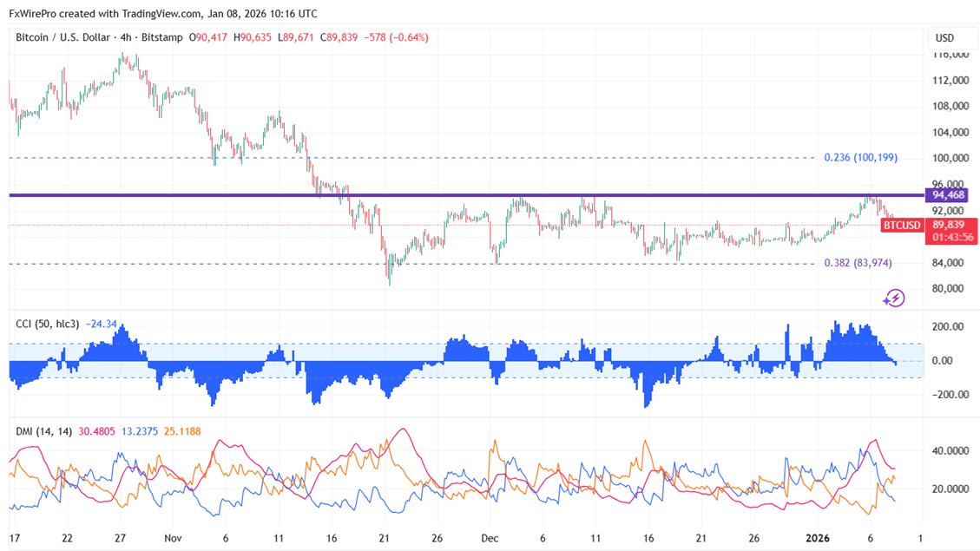Click the close price C89,839

(339, 37)
